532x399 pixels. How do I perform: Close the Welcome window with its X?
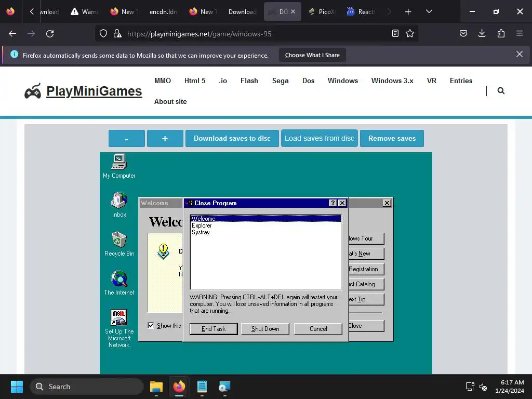point(387,203)
